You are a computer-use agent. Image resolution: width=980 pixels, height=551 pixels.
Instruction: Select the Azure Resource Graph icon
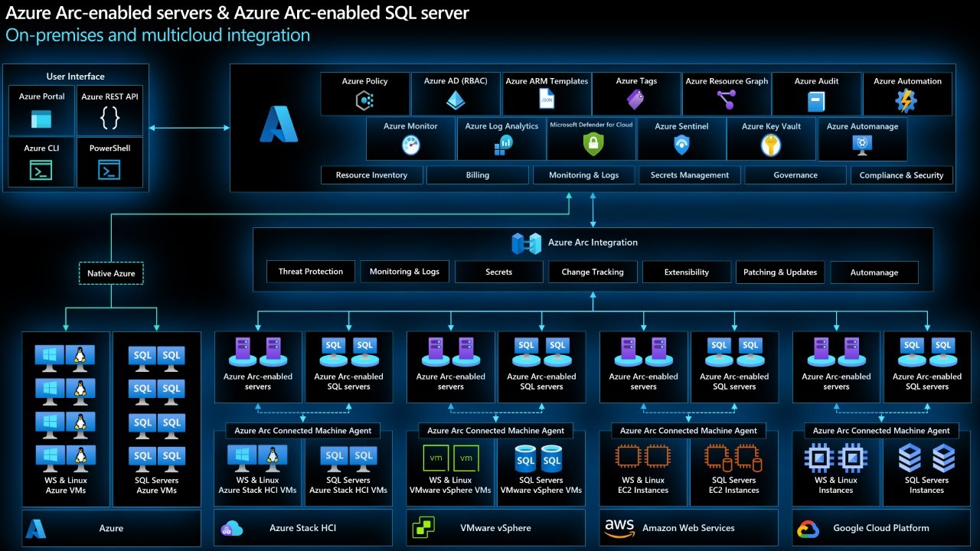[x=726, y=99]
